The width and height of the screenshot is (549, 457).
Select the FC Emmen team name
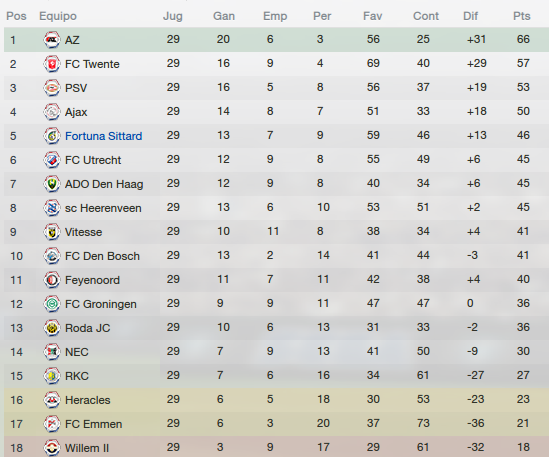click(93, 424)
